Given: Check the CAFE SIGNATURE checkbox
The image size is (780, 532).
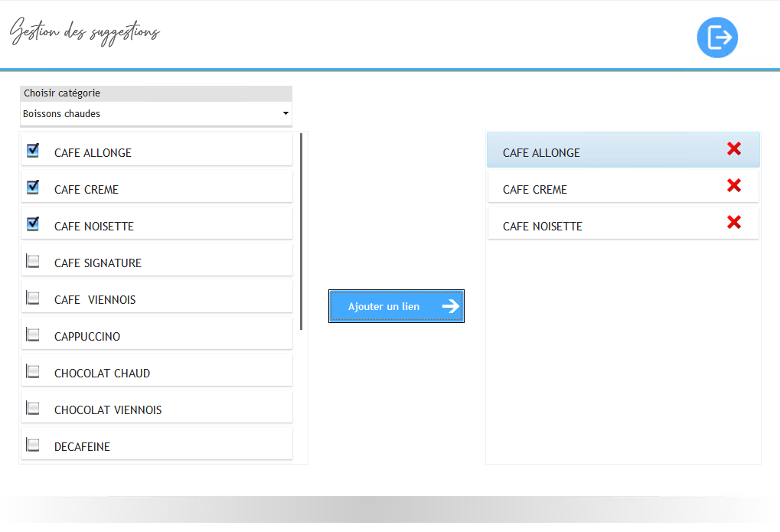Looking at the screenshot, I should 33,261.
